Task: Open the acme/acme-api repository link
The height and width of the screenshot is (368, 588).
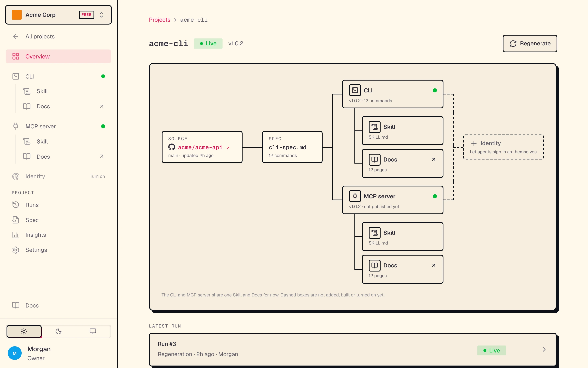Action: click(204, 147)
